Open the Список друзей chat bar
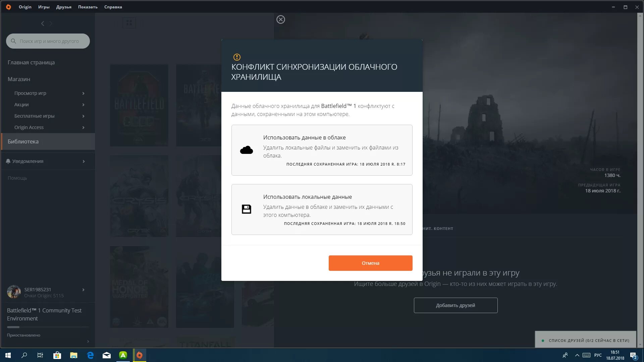Viewport: 644px width, 362px height. coord(586,340)
